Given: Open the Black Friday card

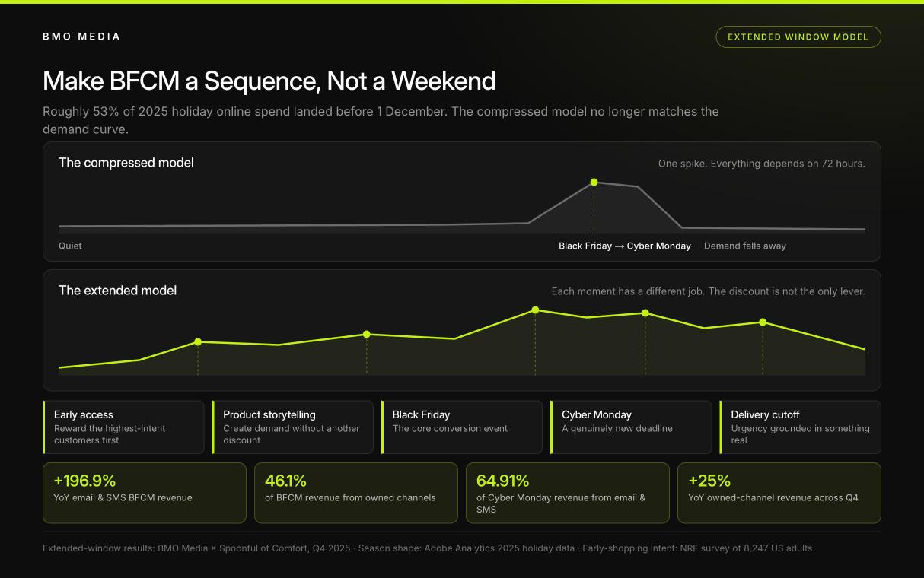Looking at the screenshot, I should 462,427.
